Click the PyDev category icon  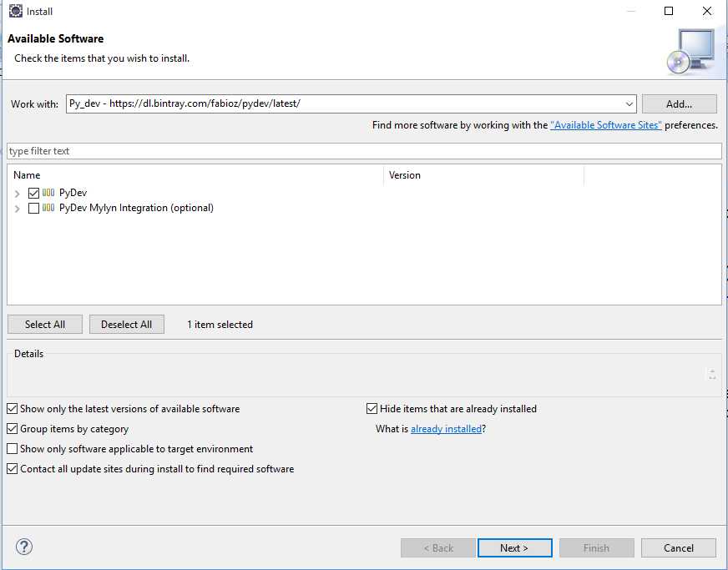pyautogui.click(x=48, y=193)
